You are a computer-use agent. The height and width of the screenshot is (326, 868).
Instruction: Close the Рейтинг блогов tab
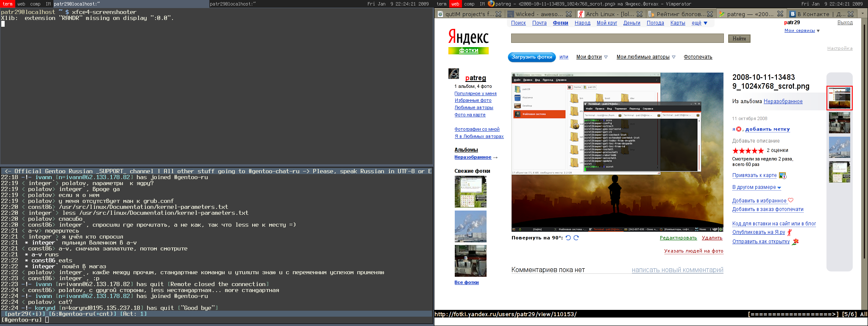pos(710,14)
